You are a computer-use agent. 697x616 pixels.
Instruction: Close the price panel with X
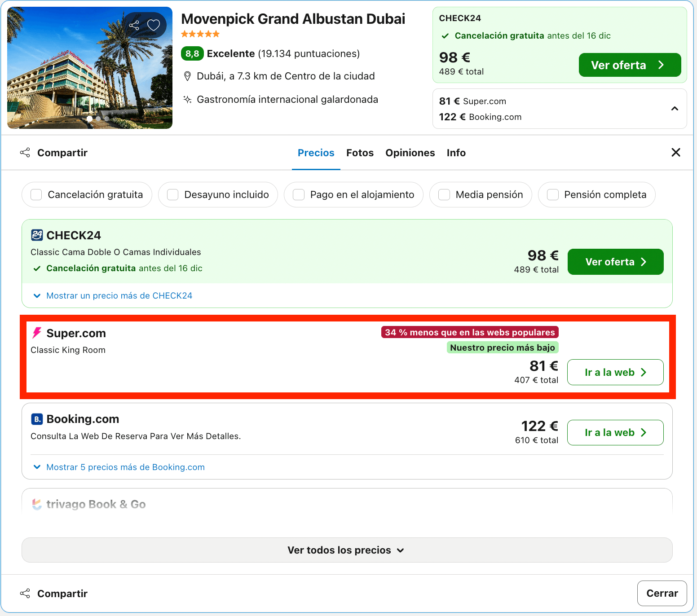[676, 152]
